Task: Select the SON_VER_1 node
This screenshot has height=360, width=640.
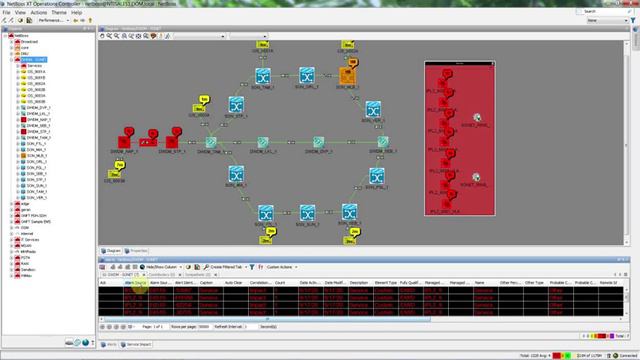Action: (373, 109)
